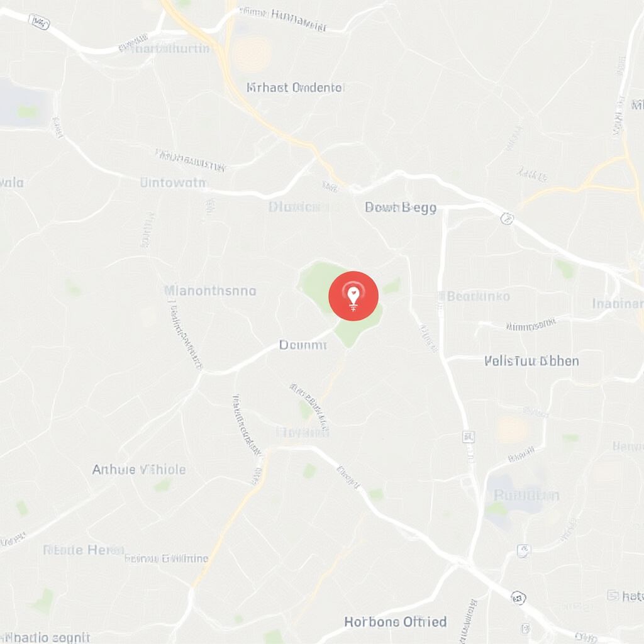Click the 'Velistuu Dbben' label

pos(531,361)
